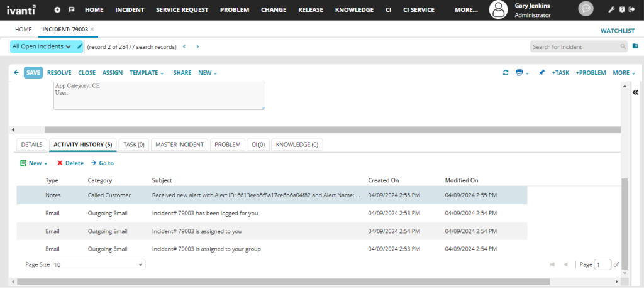Screen dimensions: 644x289
Task: Open the PROBLEM menu in top bar
Action: (x=235, y=9)
